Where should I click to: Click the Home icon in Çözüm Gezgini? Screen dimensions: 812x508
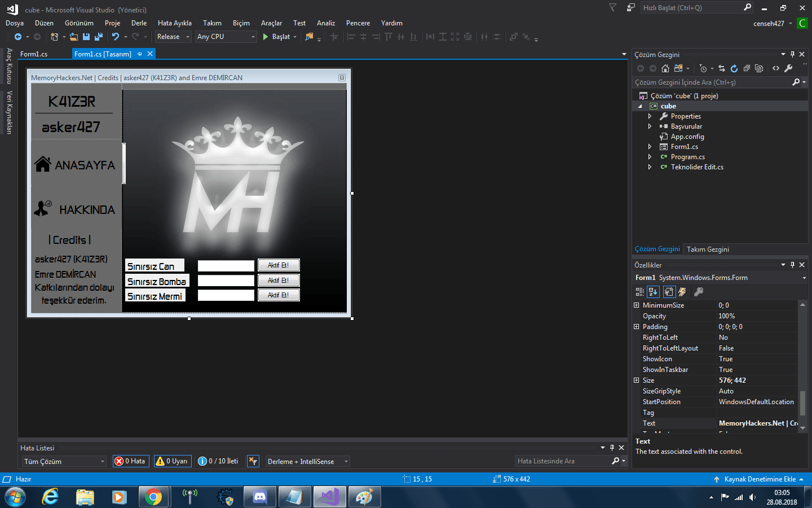pos(665,68)
